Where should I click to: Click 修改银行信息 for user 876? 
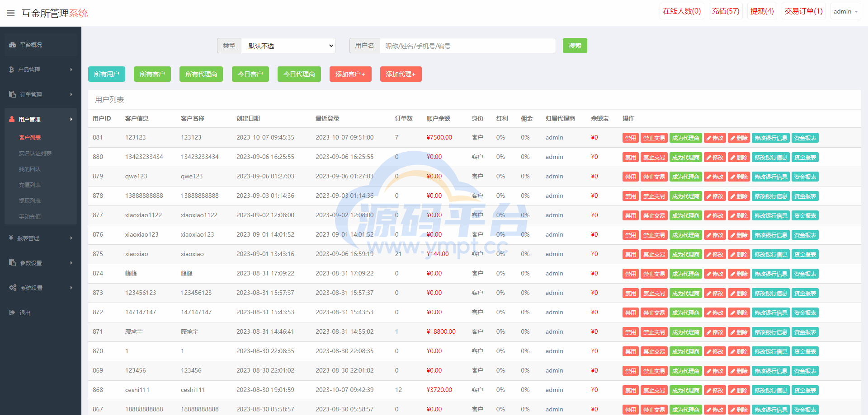771,235
